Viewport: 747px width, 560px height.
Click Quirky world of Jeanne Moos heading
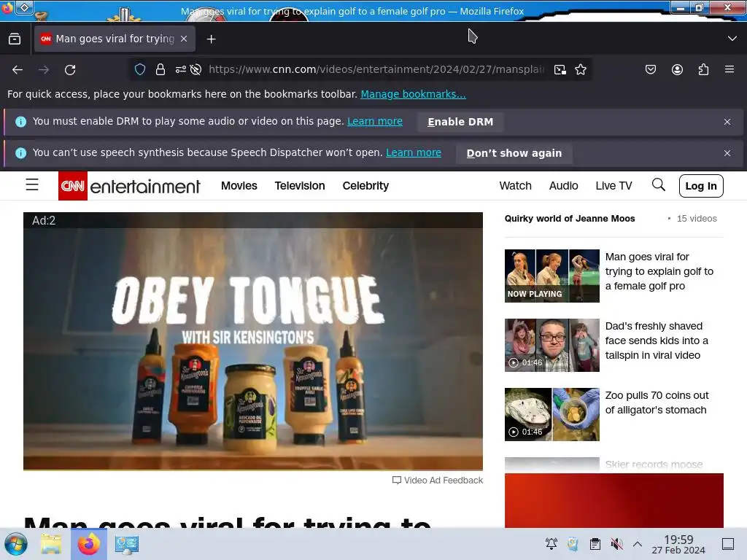570,219
